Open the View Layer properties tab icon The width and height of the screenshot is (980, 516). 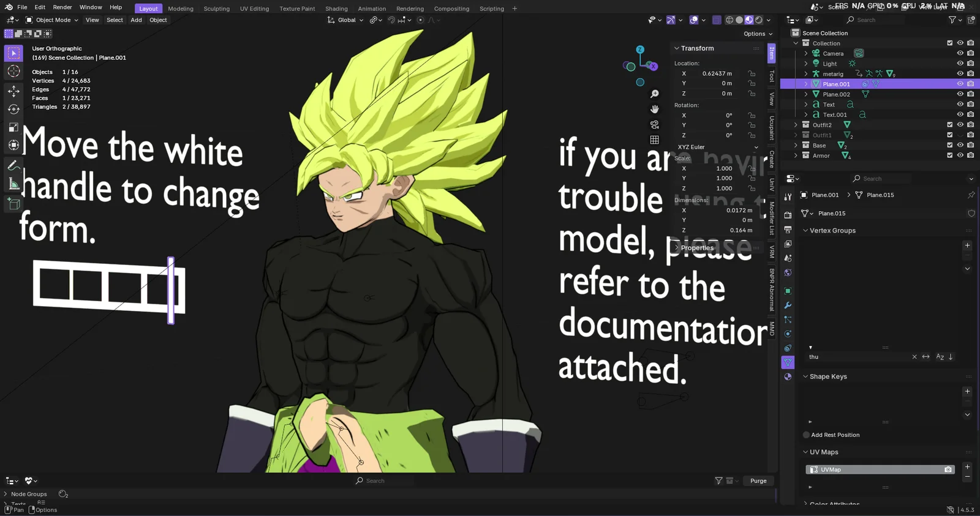[788, 244]
